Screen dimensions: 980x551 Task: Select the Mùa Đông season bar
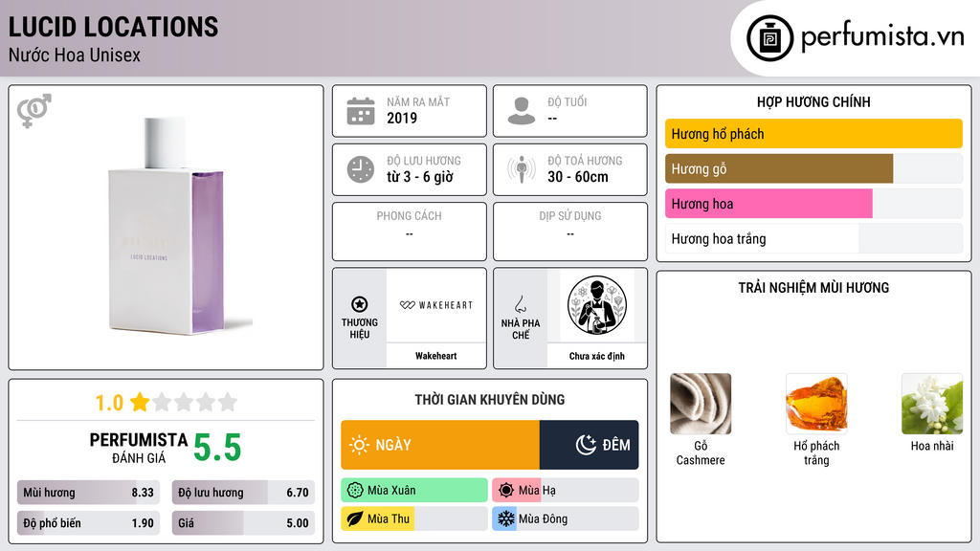coord(566,518)
